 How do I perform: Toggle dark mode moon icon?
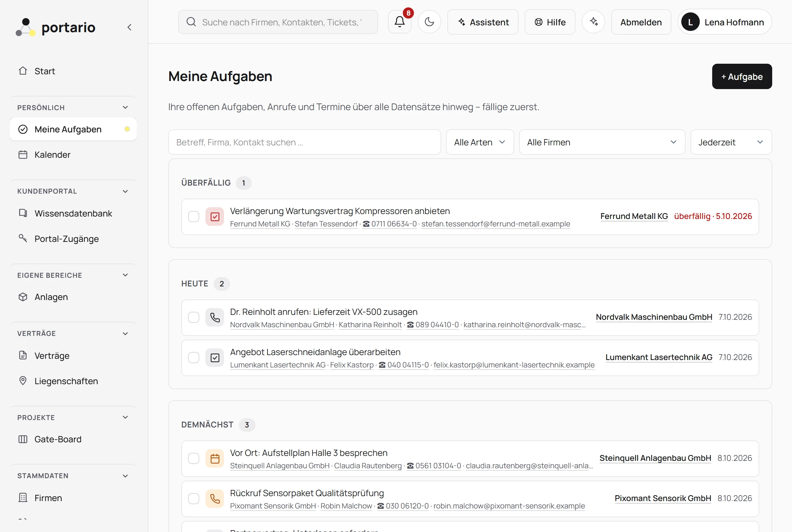(429, 22)
